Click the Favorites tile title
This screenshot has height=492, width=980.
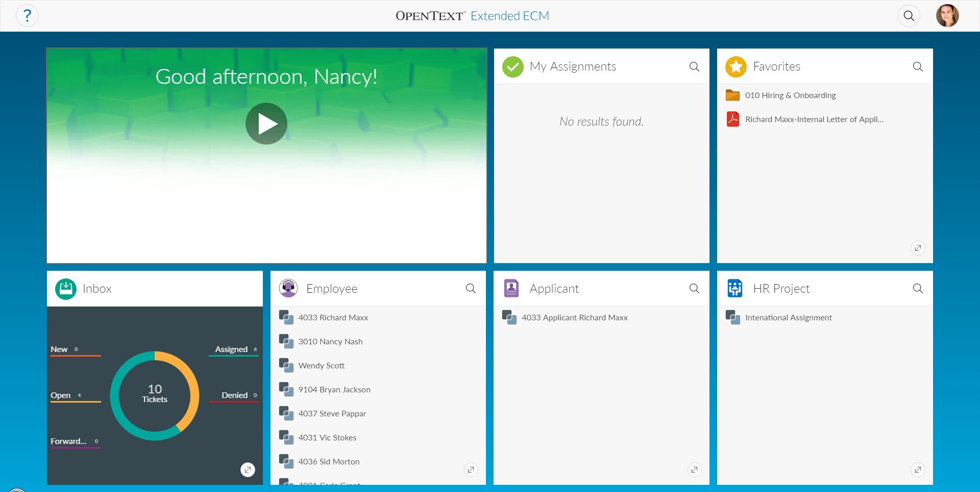pos(777,66)
